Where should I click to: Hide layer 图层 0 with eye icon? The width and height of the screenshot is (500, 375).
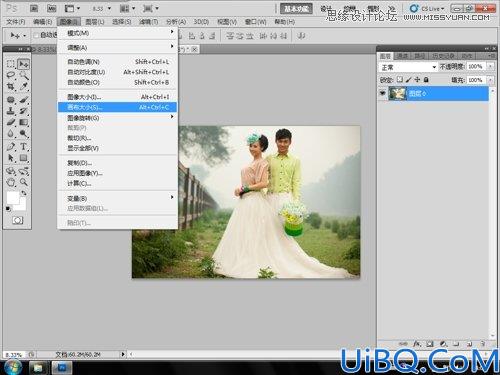[383, 93]
